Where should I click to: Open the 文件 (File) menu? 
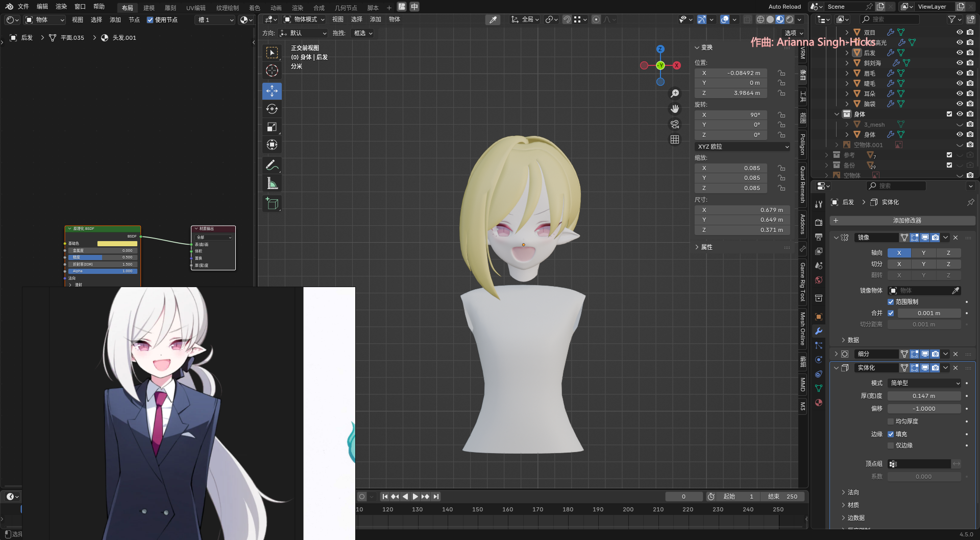tap(23, 7)
